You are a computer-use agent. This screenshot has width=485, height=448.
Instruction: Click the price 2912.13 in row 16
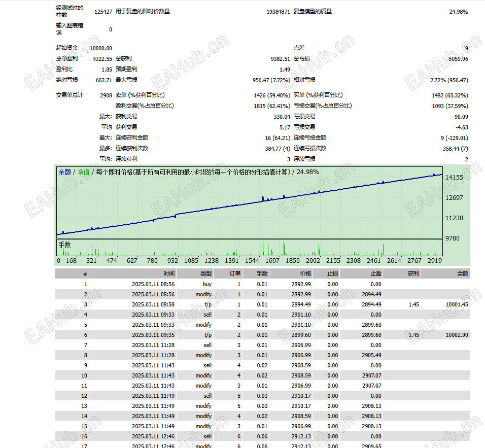point(301,436)
